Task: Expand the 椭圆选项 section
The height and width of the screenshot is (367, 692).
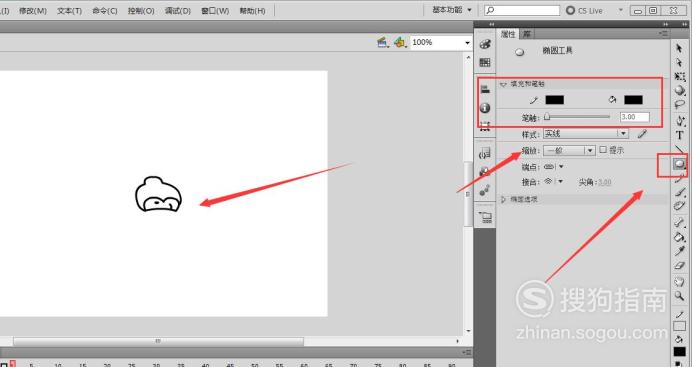Action: [x=503, y=199]
